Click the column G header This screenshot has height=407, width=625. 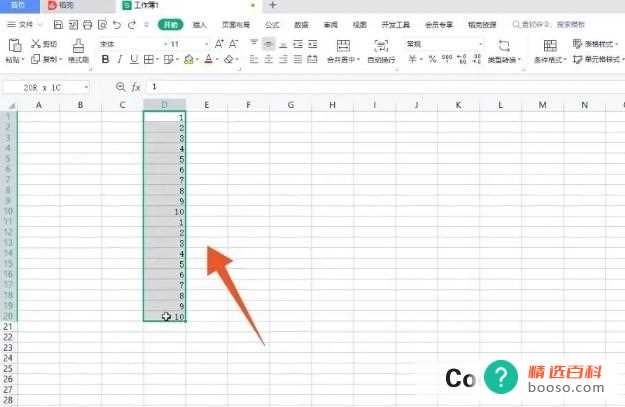pyautogui.click(x=289, y=105)
